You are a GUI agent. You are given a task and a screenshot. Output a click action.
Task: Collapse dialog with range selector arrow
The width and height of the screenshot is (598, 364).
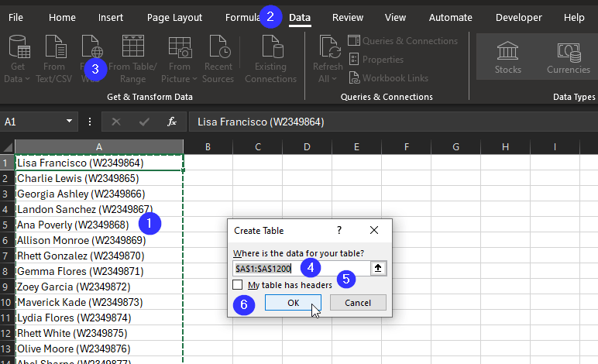(378, 268)
